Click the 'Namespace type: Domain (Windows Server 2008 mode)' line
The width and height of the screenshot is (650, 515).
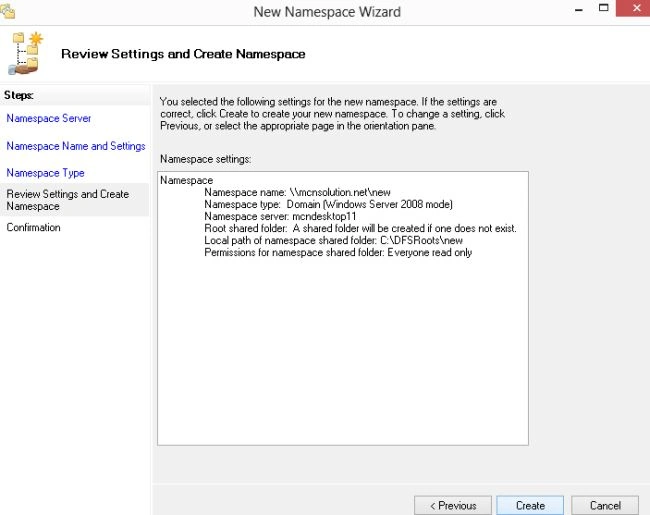[x=328, y=204]
